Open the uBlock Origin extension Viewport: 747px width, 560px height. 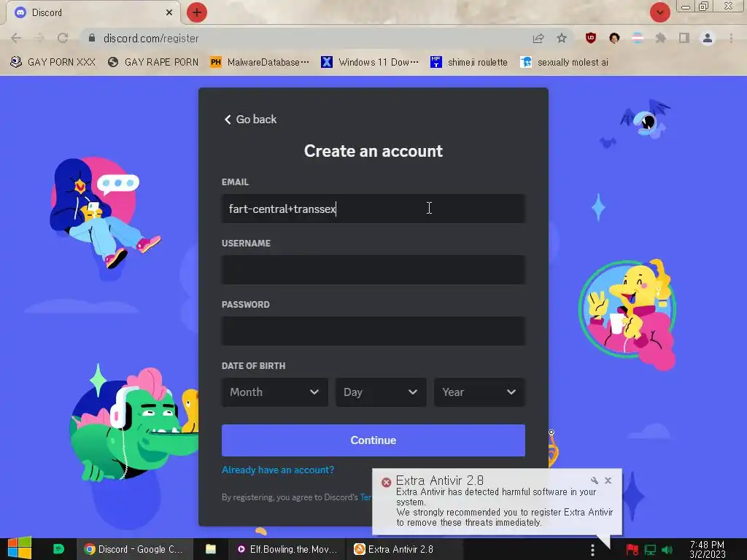pos(591,38)
